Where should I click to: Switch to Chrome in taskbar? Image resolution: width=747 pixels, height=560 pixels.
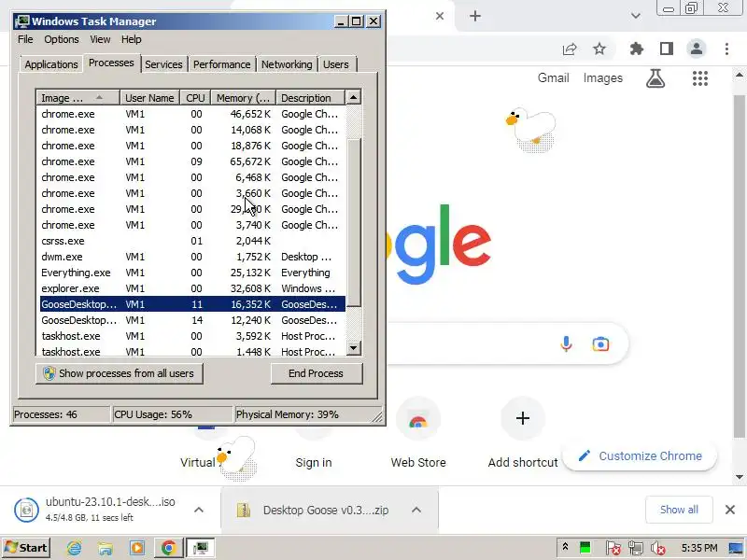[168, 548]
